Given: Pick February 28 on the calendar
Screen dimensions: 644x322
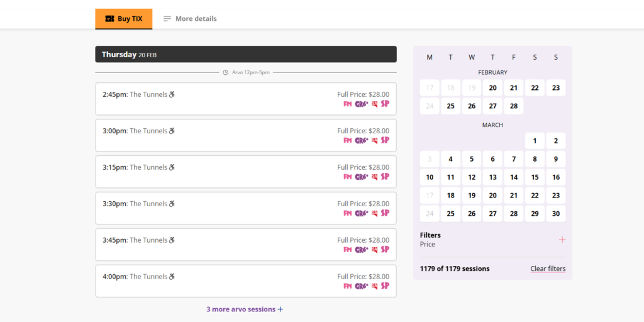Looking at the screenshot, I should [514, 106].
